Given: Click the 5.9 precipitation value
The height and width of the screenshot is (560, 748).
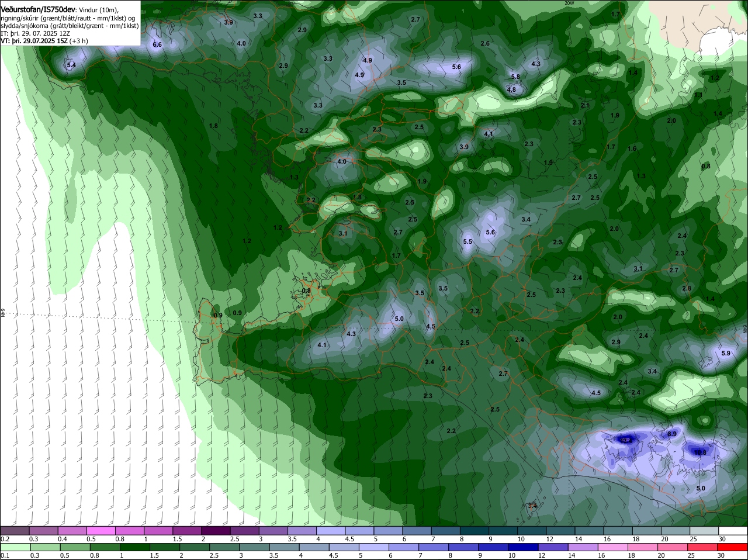Looking at the screenshot, I should pyautogui.click(x=726, y=353).
